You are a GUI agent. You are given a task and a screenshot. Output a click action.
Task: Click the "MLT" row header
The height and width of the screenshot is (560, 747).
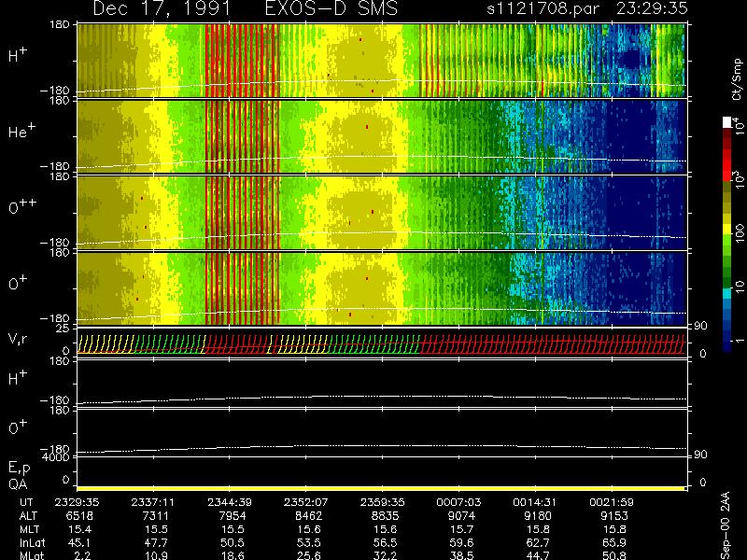point(29,529)
